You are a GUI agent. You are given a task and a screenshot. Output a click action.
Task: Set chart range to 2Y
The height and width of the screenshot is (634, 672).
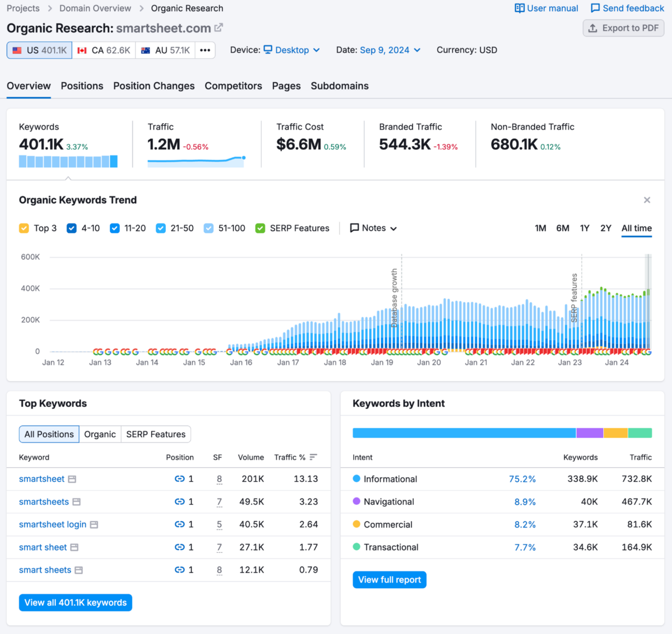click(x=606, y=228)
